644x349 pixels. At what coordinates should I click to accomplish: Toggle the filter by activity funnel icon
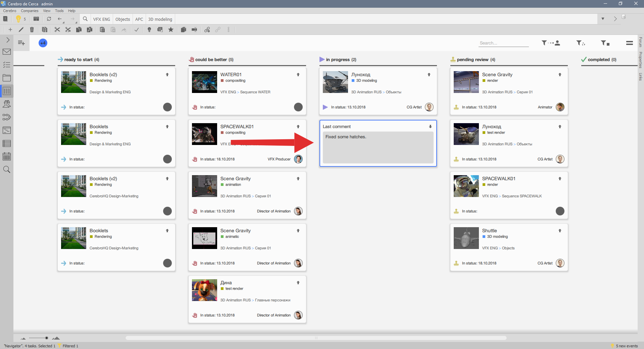(x=581, y=43)
